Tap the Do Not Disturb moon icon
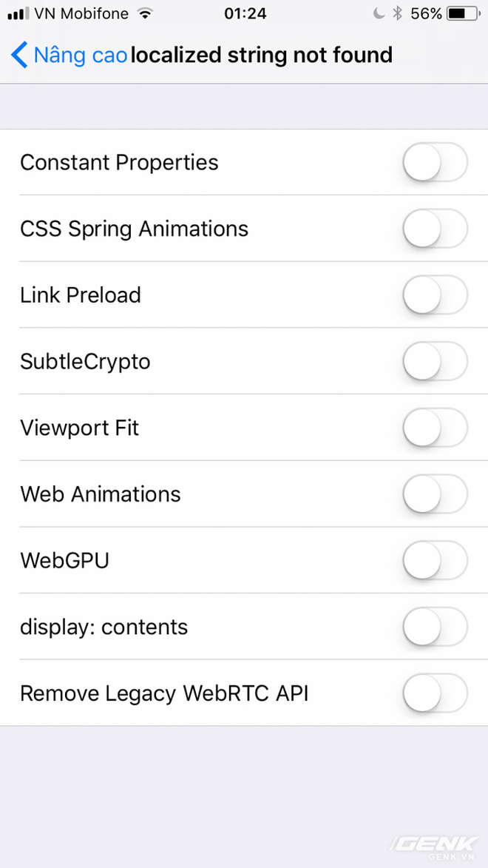488x868 pixels. 379,13
